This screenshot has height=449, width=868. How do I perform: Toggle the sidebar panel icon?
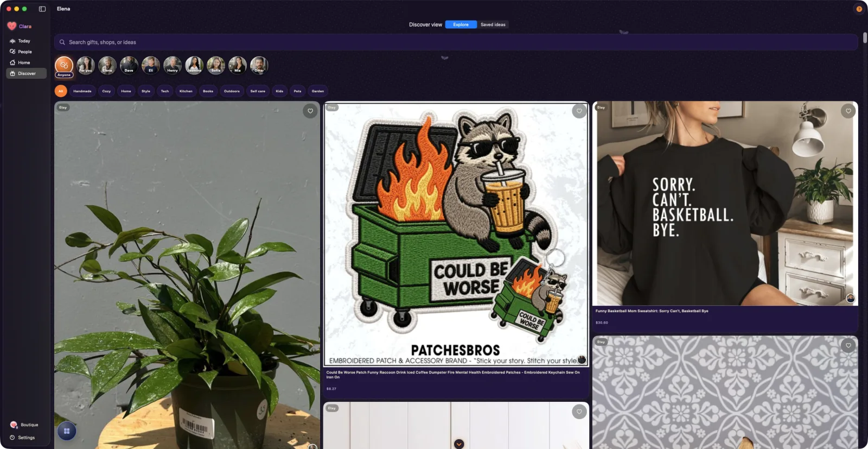point(42,9)
